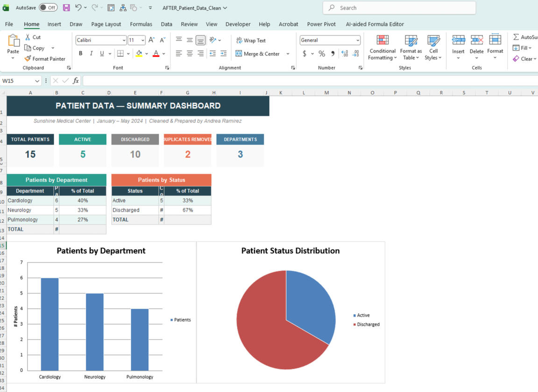Viewport: 538px width, 392px height.
Task: Open the Power Pivot menu
Action: coord(323,24)
